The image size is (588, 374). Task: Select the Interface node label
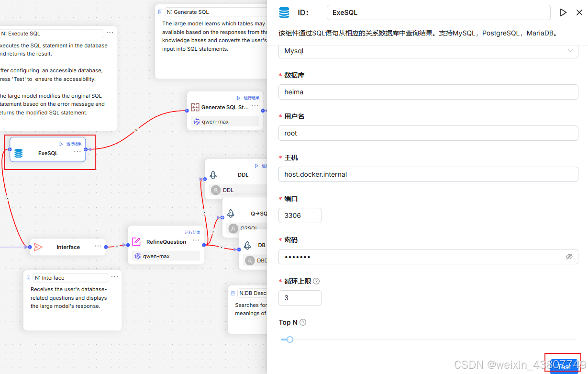[68, 247]
